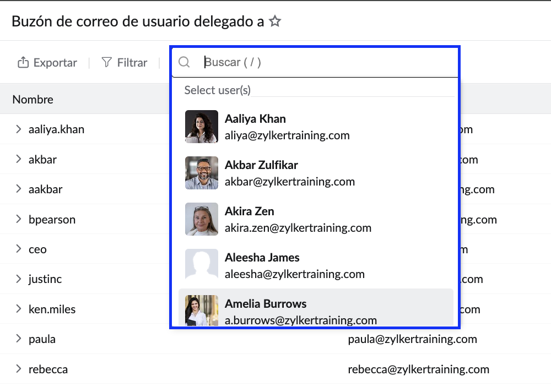The height and width of the screenshot is (392, 551).
Task: Click Akbar Zulfikar's avatar photo
Action: (x=202, y=173)
